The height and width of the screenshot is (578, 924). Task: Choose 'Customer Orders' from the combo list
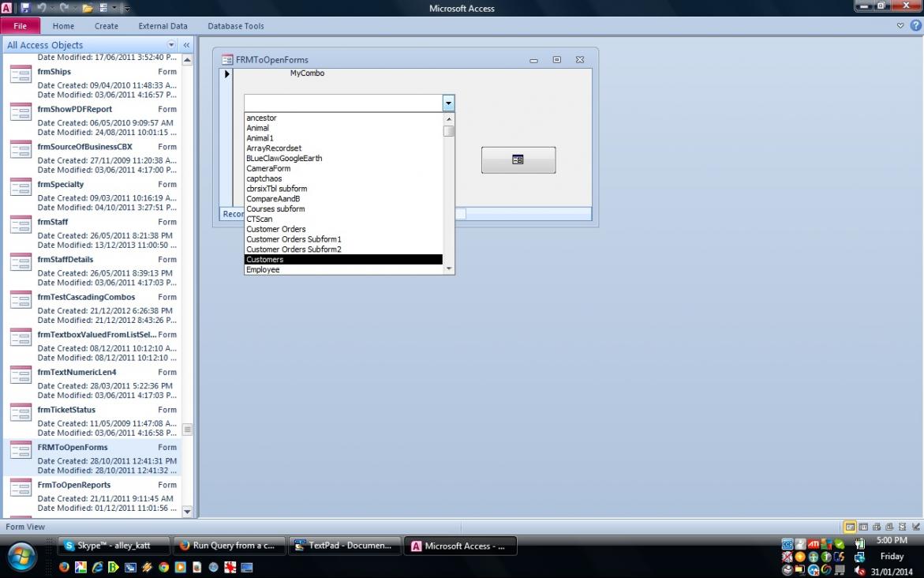pos(343,229)
